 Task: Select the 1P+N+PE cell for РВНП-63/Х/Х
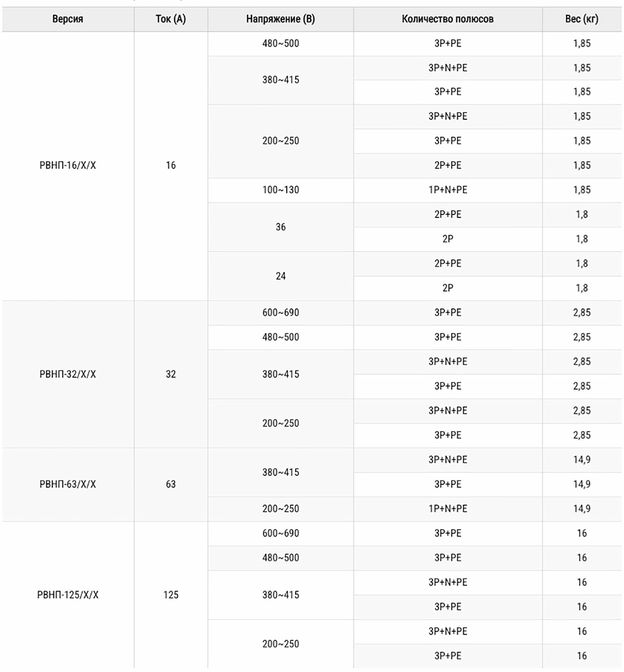coord(448,509)
